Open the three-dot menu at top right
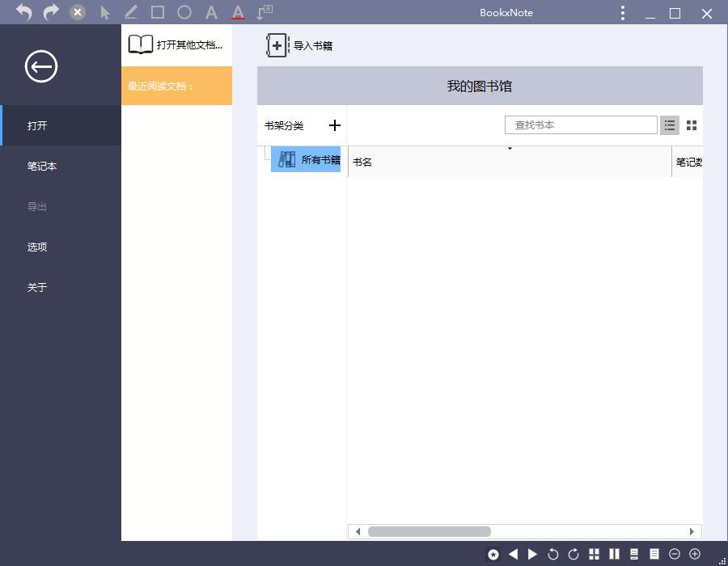Viewport: 728px width, 566px height. click(x=621, y=12)
